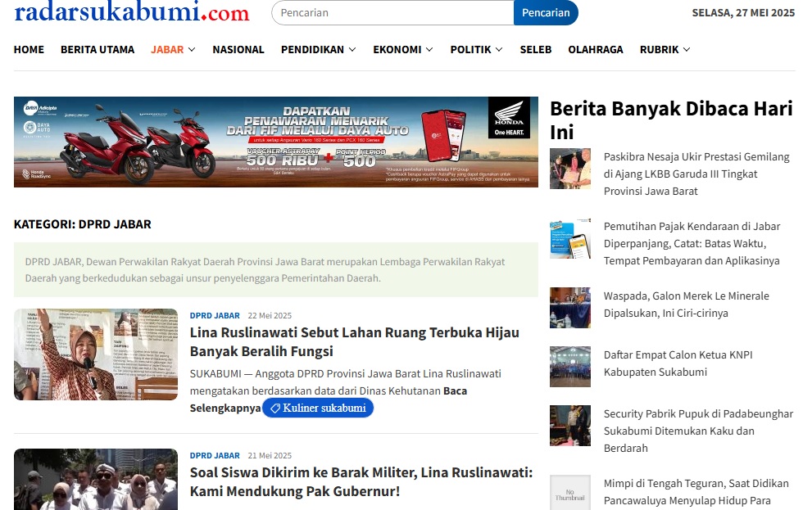Expand the JABAR dropdown chevron
The width and height of the screenshot is (812, 510).
192,50
